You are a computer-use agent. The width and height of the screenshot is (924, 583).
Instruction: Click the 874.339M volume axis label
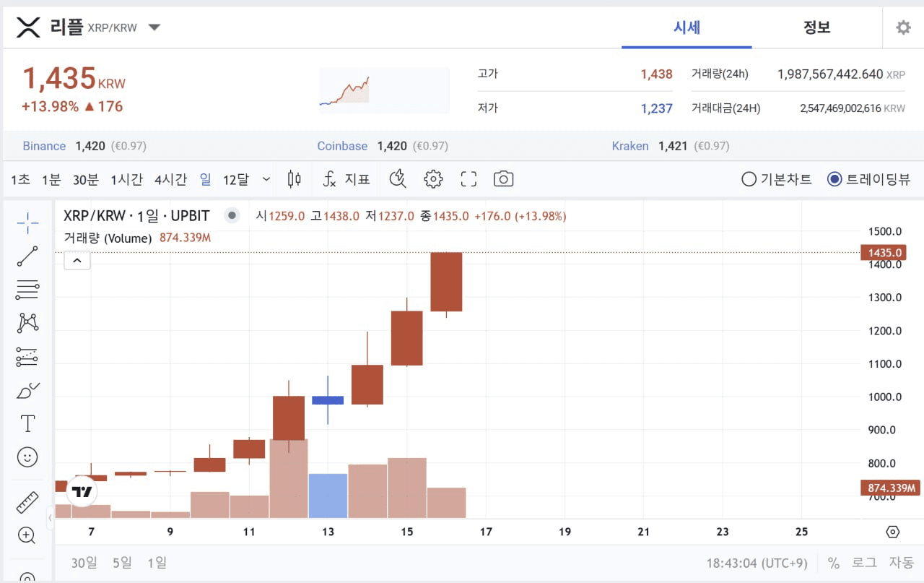point(890,488)
